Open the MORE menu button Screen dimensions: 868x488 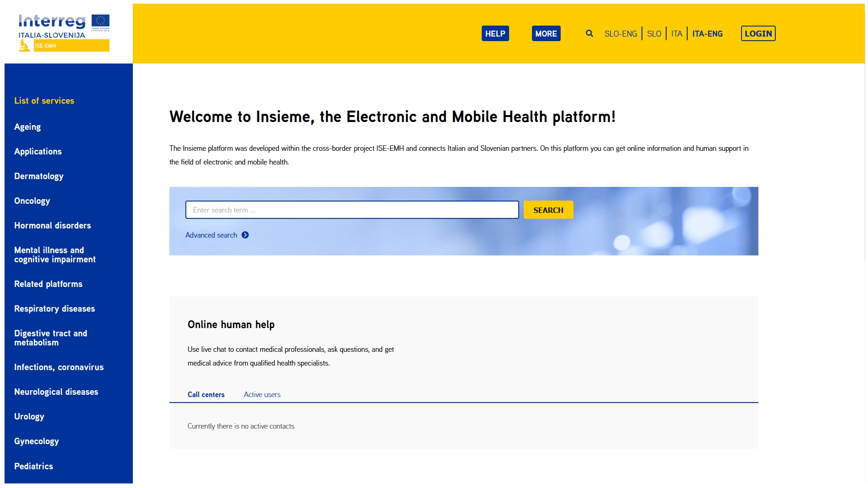coord(546,33)
